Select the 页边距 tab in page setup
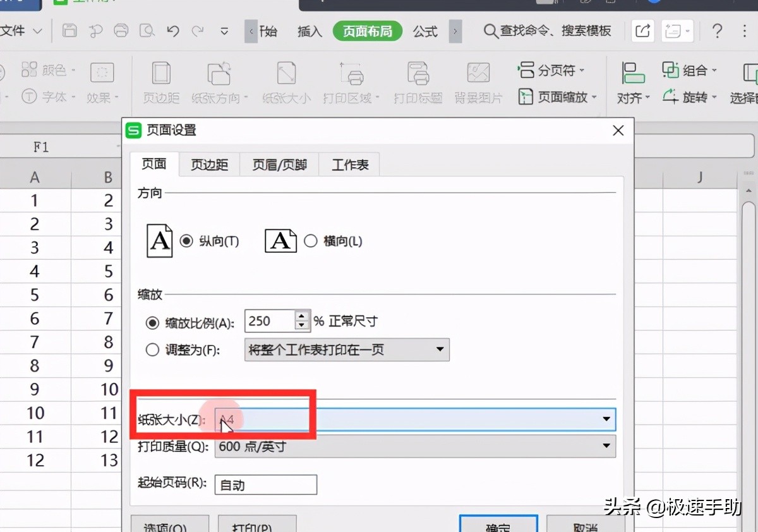The image size is (758, 532). pos(209,165)
